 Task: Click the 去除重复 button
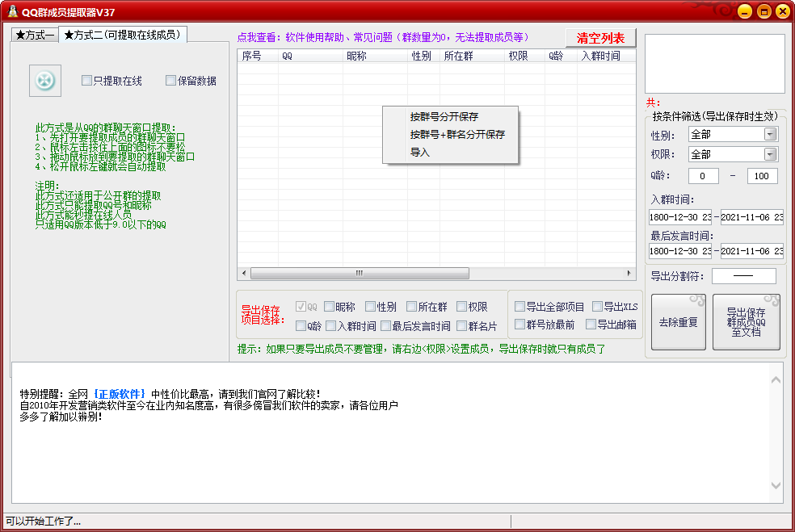coord(679,322)
